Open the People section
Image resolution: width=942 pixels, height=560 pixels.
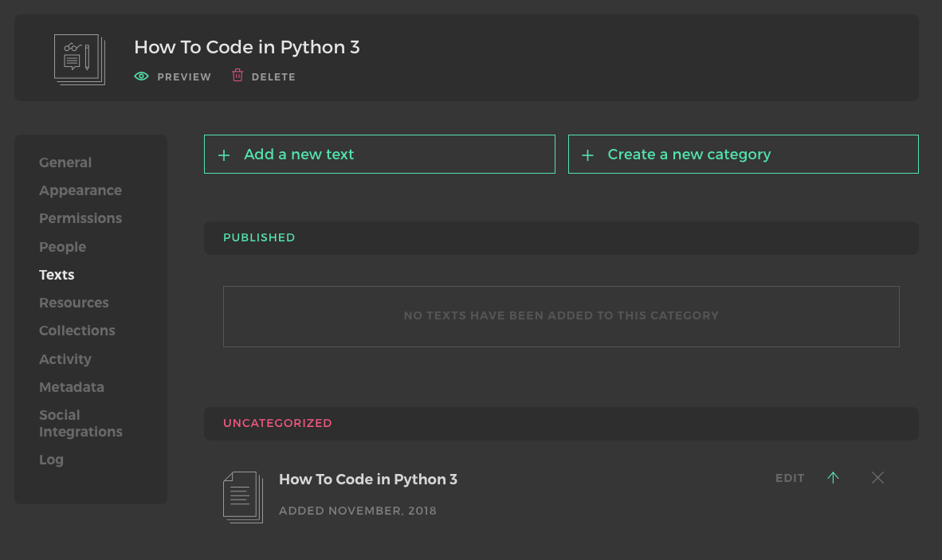62,247
